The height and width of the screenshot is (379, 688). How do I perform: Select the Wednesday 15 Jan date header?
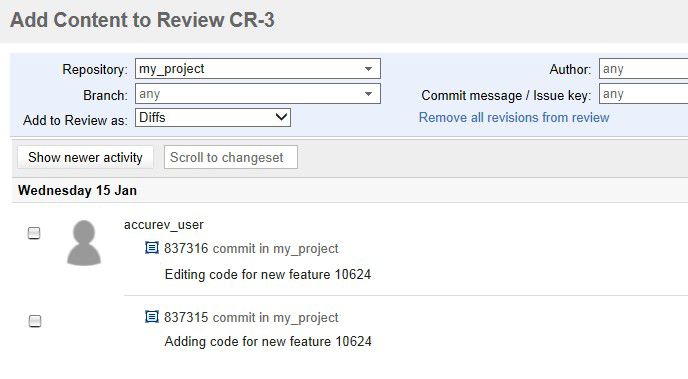[77, 190]
